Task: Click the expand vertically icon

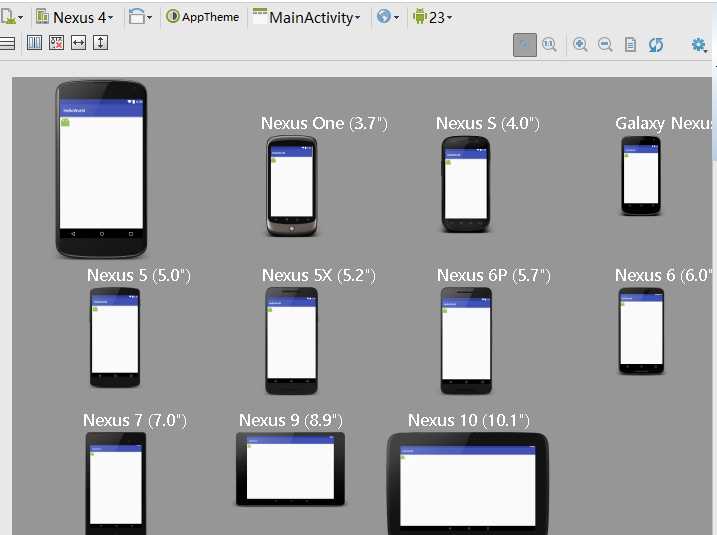Action: (101, 43)
